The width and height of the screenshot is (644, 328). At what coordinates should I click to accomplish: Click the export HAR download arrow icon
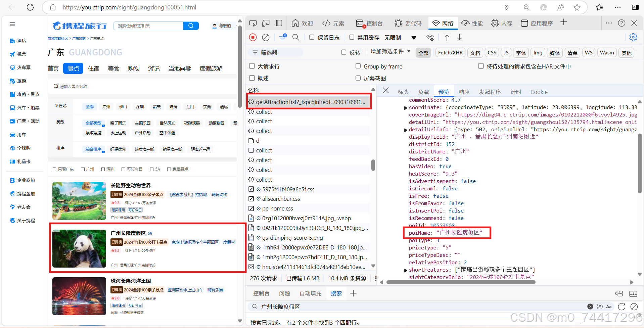(x=459, y=37)
